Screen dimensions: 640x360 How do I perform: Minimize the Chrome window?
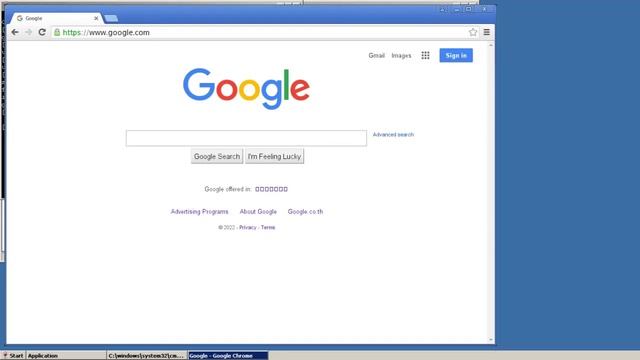457,9
